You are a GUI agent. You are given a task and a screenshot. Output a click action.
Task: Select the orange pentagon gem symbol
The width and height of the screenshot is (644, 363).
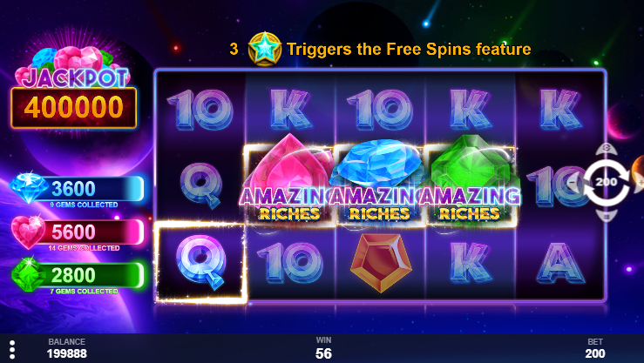[381, 263]
